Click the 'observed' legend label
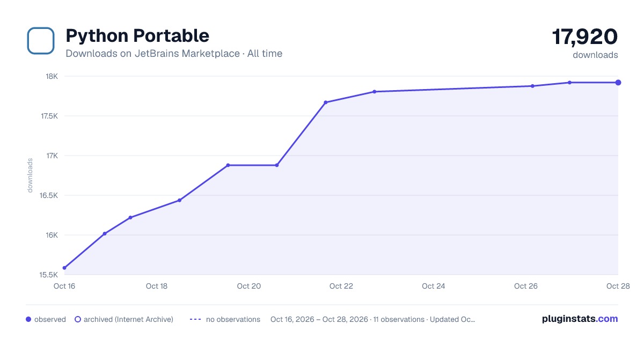This screenshot has height=338, width=644. 50,319
